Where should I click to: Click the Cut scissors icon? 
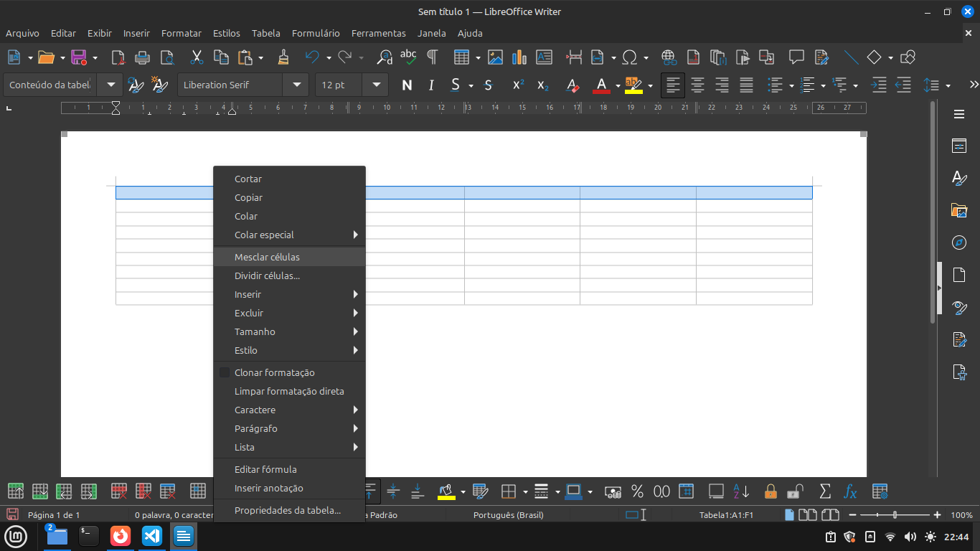pyautogui.click(x=197, y=57)
